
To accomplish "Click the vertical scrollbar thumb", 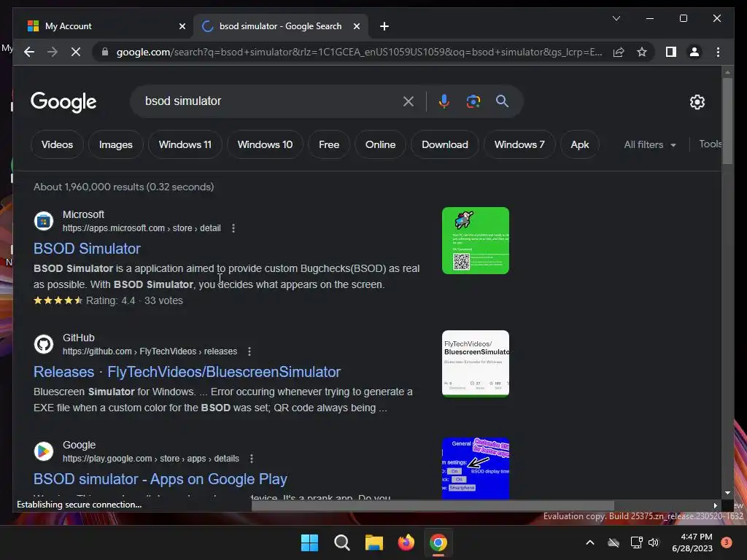I will pyautogui.click(x=727, y=121).
